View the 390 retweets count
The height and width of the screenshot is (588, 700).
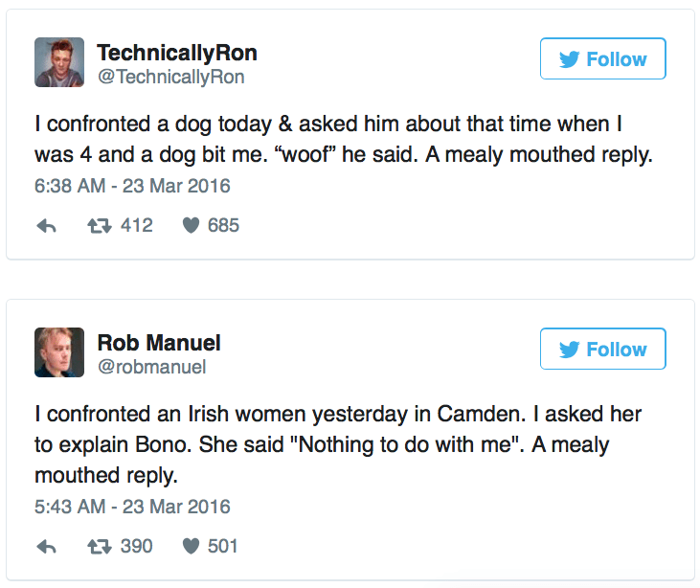click(137, 547)
